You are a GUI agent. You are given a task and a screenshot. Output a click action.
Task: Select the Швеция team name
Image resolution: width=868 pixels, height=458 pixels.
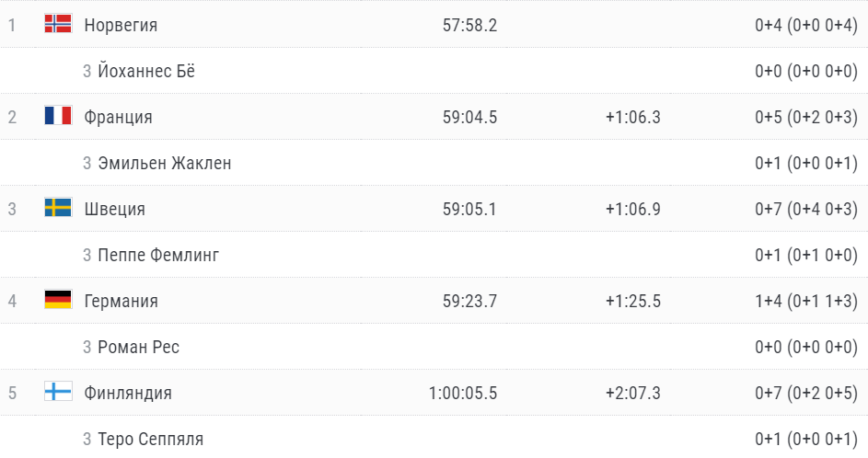114,209
